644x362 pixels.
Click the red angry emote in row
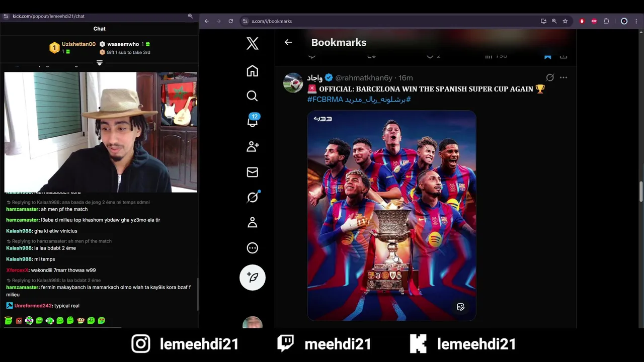tap(19, 320)
